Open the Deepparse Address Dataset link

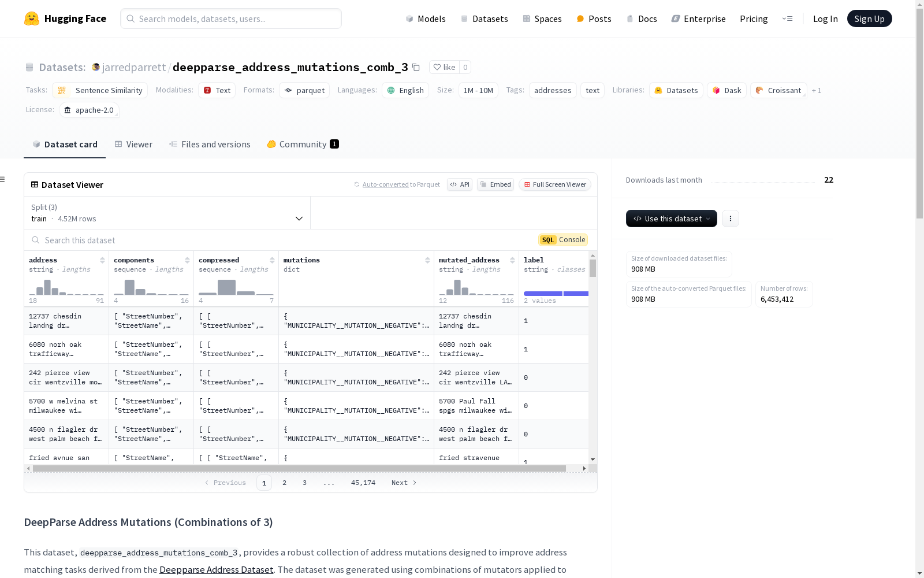coord(217,570)
